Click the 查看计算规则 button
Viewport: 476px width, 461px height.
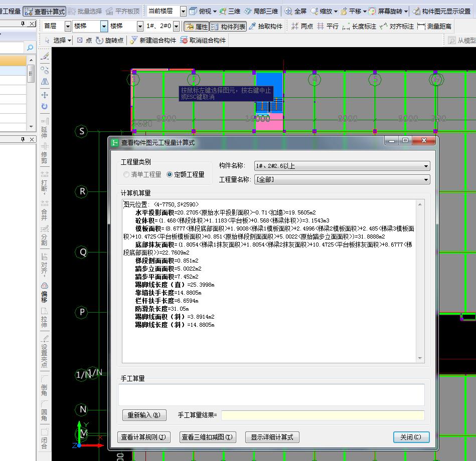143,437
